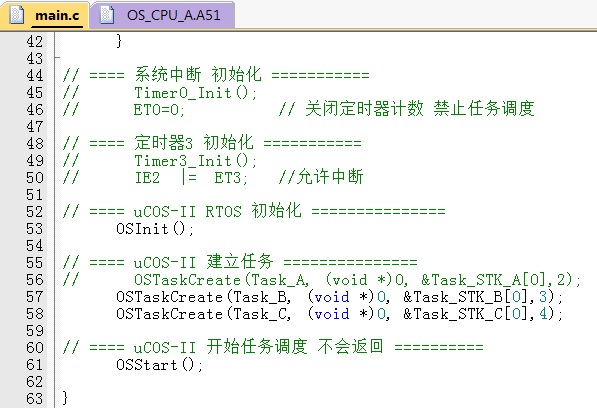Click line number 61 in the gutter
Screen dimensions: 597x408
(35, 365)
